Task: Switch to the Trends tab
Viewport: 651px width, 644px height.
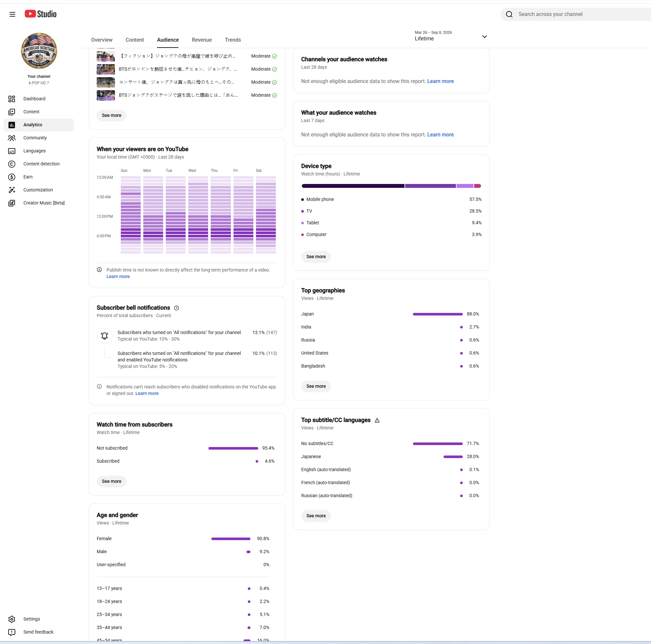Action: click(x=233, y=40)
